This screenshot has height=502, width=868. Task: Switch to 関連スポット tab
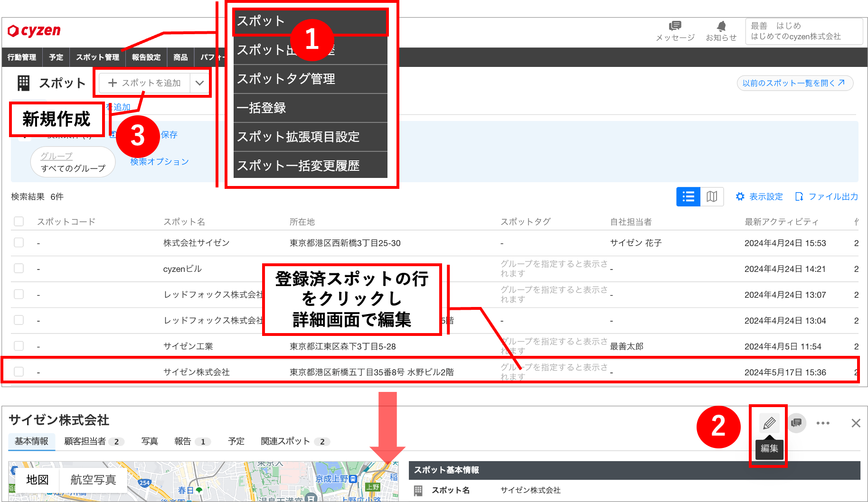[x=295, y=441]
